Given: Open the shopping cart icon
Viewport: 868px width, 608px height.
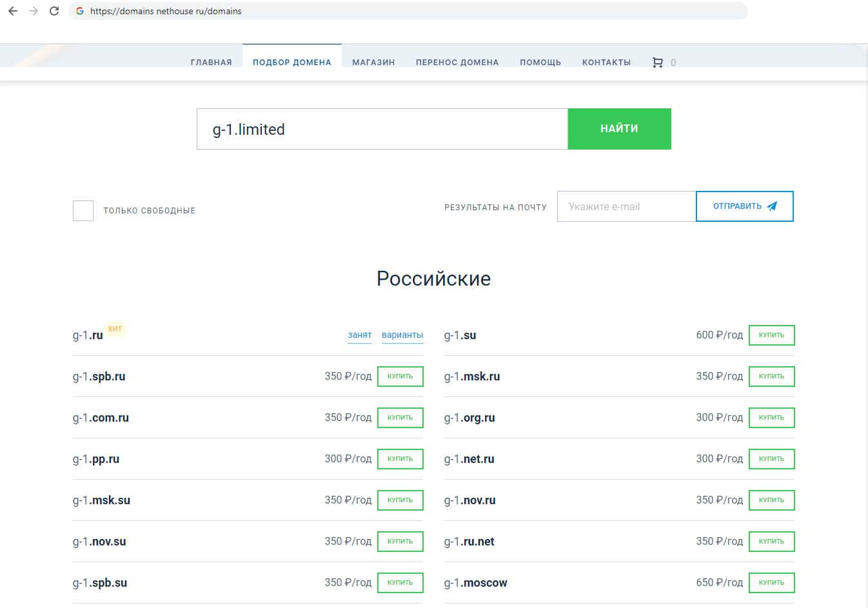Looking at the screenshot, I should point(657,63).
